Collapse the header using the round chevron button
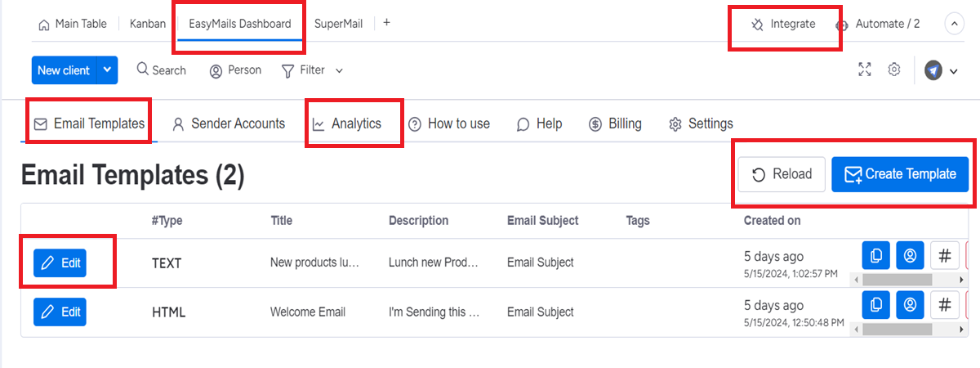980x368 pixels. coord(955,25)
